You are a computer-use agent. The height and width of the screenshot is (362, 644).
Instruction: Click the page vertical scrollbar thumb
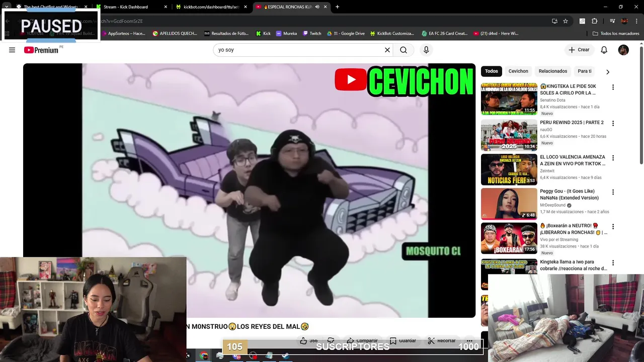coord(641,106)
